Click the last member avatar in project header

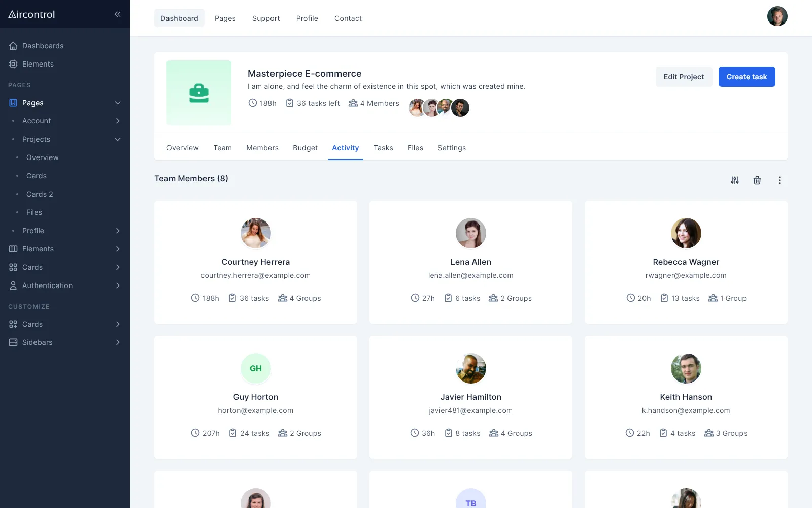pyautogui.click(x=460, y=108)
